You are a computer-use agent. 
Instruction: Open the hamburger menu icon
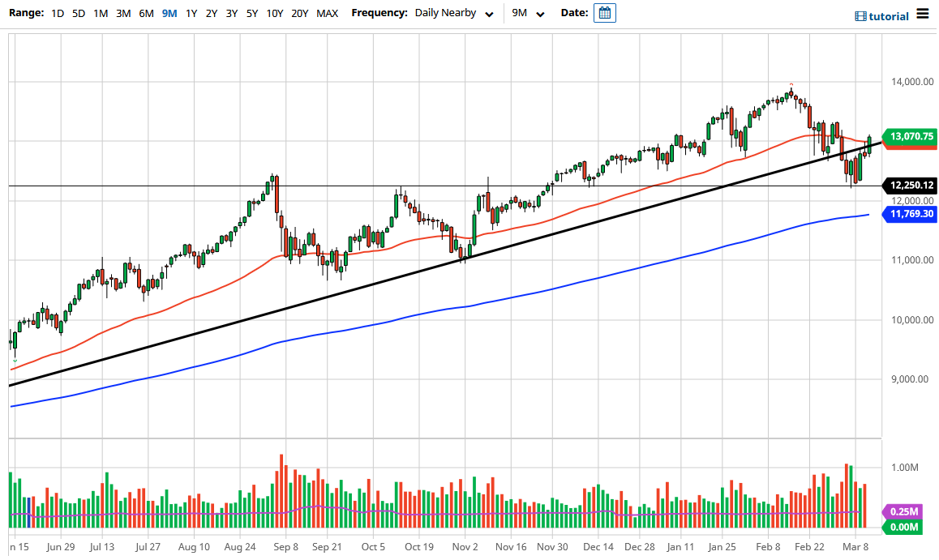coord(921,12)
